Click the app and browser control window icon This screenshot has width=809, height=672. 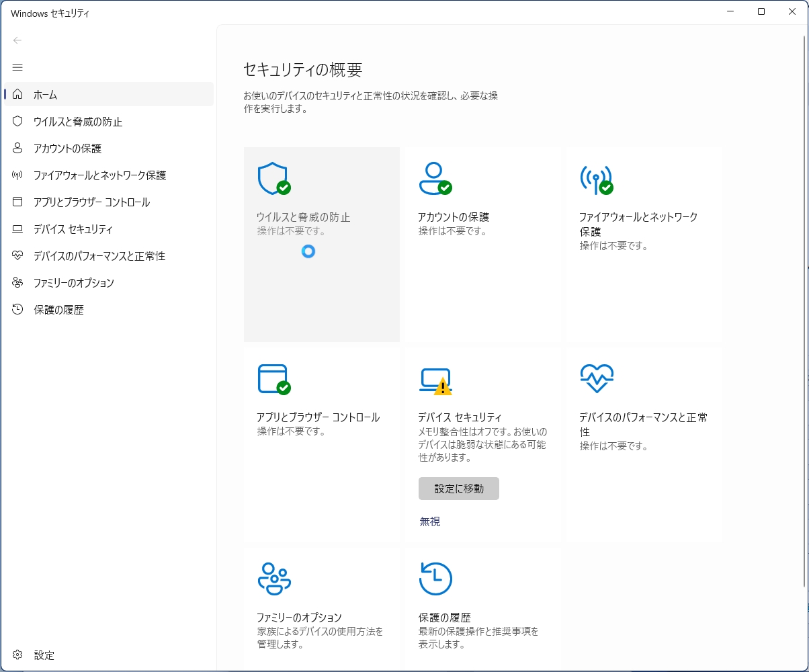(273, 379)
